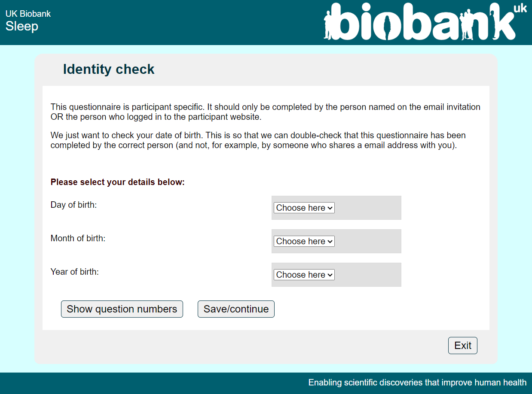The height and width of the screenshot is (394, 532).
Task: Click the 'Year of birth:' label
Action: (74, 272)
